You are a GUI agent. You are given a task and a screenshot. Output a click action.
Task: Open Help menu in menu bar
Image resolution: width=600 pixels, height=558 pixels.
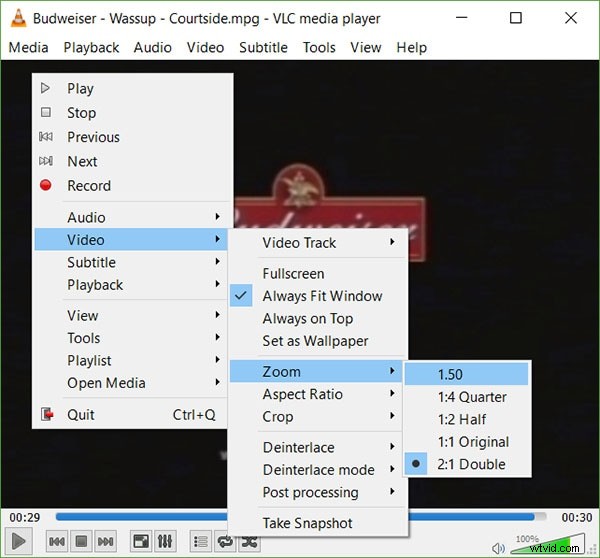411,47
